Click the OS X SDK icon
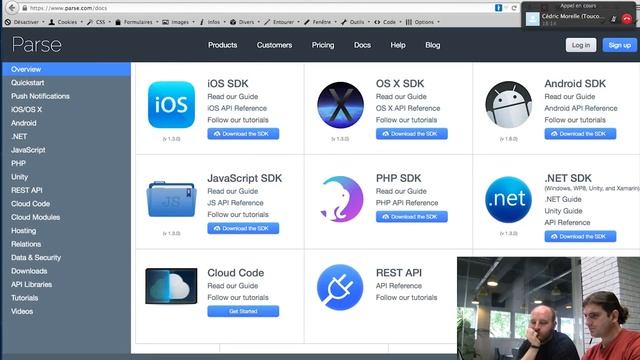Screen dimensions: 640x360 (340, 105)
